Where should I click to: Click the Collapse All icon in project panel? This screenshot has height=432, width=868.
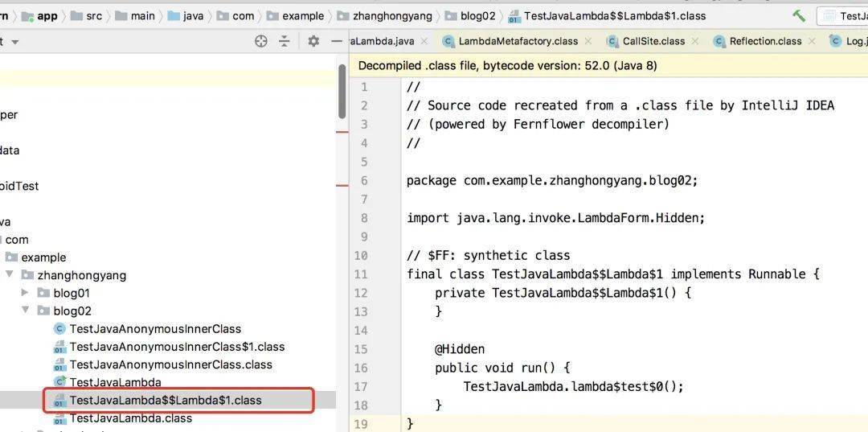tap(284, 41)
